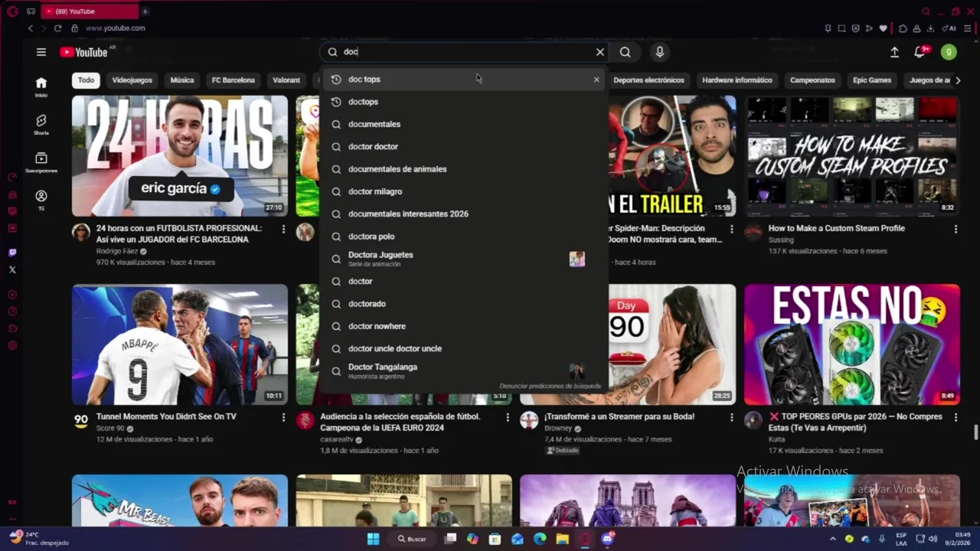Screen dimensions: 980x551
Task: Open YouTube notifications bell
Action: tap(920, 52)
